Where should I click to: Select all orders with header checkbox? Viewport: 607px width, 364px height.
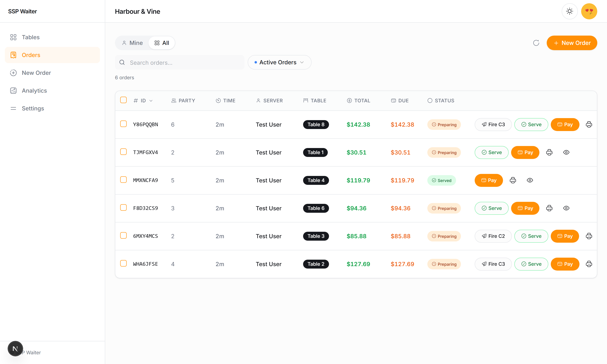pos(123,100)
